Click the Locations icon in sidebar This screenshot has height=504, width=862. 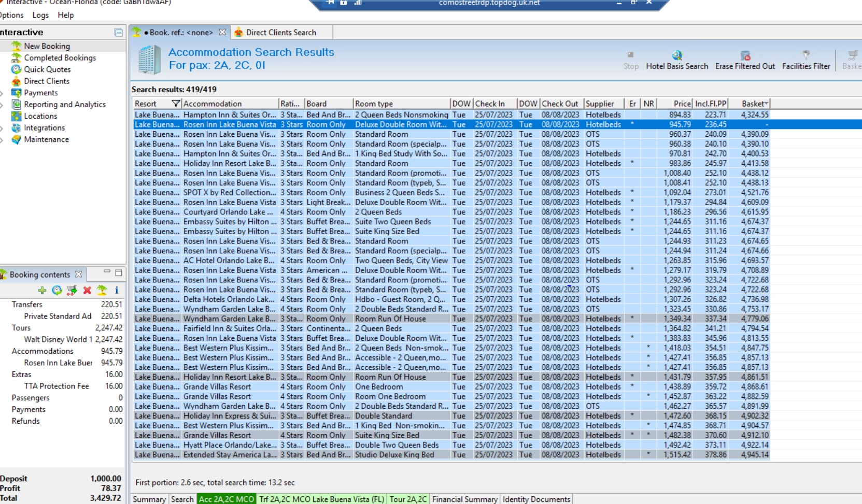16,116
